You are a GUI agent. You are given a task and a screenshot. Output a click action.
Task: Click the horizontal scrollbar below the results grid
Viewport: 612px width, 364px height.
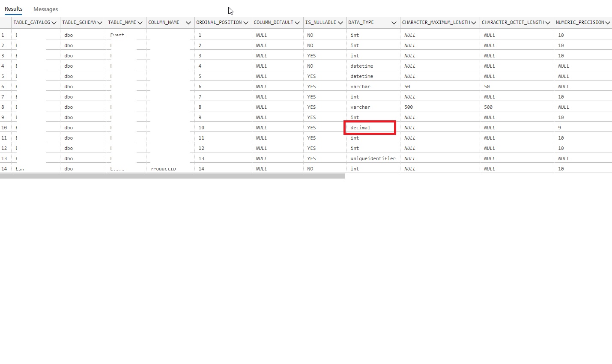pos(171,176)
